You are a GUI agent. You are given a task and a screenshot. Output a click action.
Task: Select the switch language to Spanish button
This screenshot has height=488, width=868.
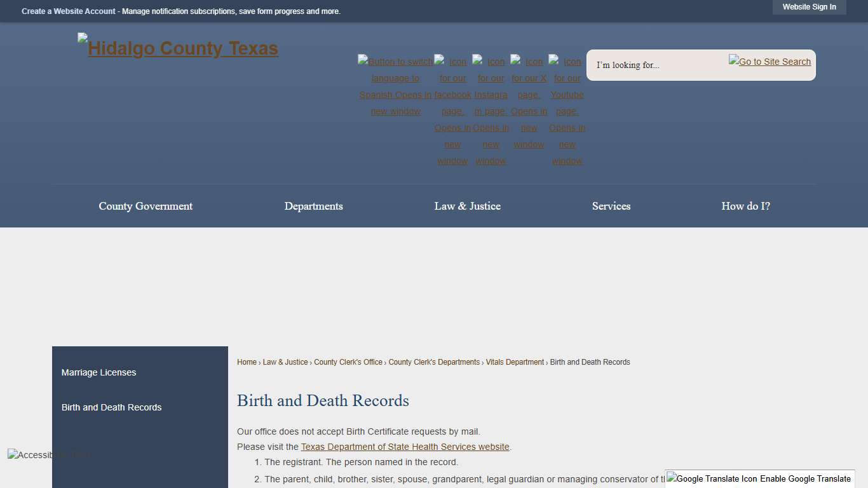tap(395, 86)
